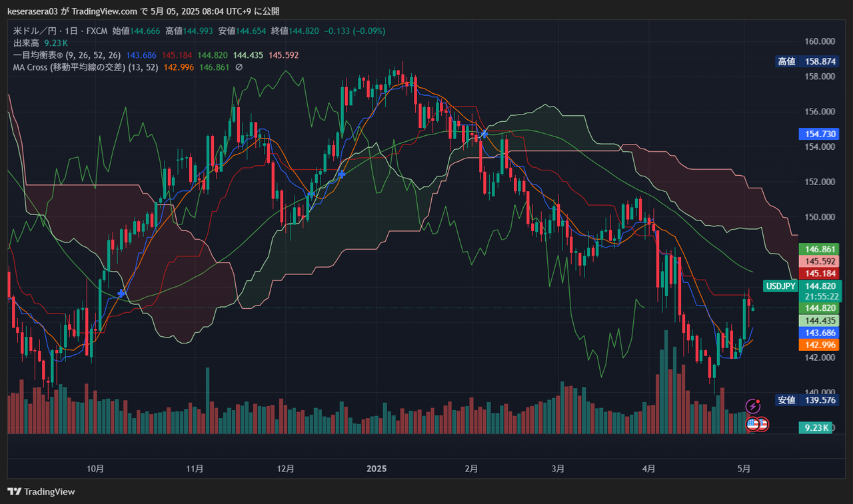Click the USDJPY symbol price tag

781,286
